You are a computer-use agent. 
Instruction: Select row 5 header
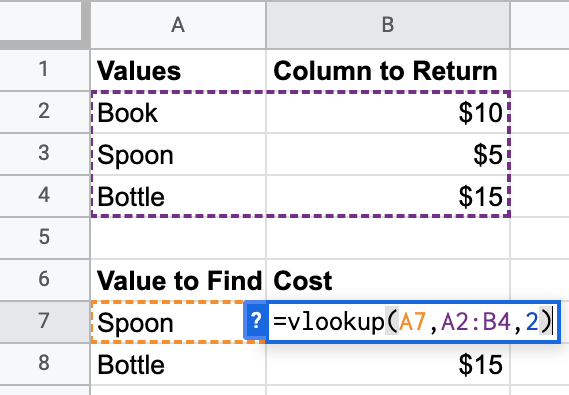[44, 238]
